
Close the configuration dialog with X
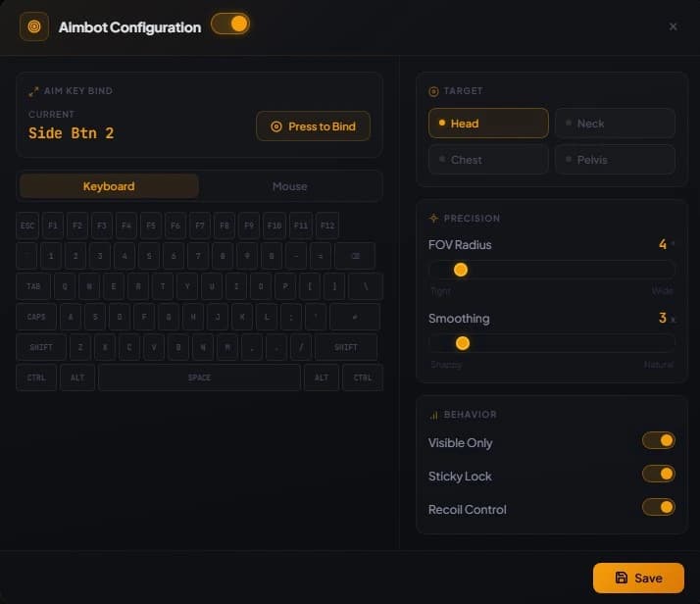[x=673, y=26]
